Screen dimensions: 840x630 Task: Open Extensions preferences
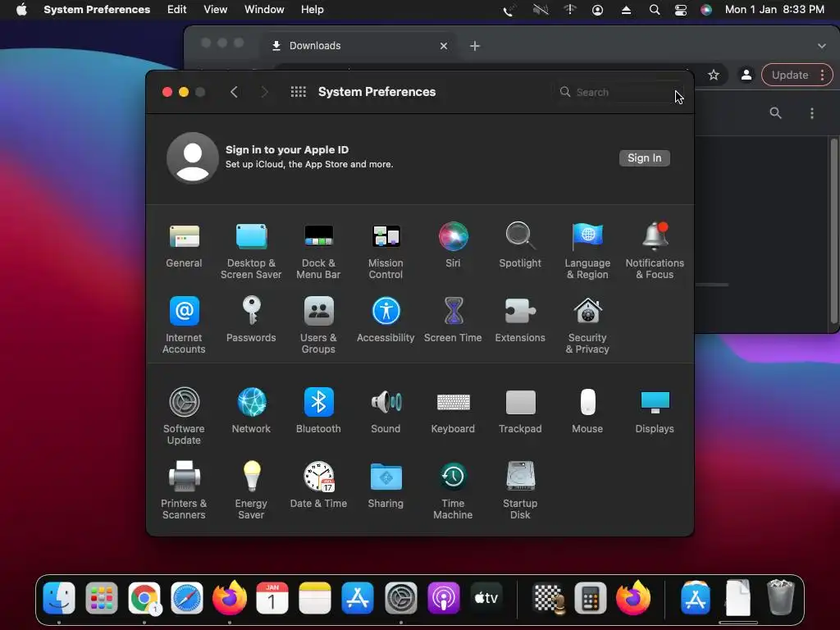click(520, 320)
